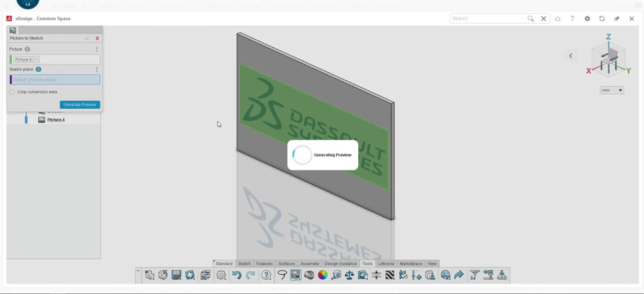Click the balance scale mass properties icon
The width and height of the screenshot is (644, 294).
[350, 275]
